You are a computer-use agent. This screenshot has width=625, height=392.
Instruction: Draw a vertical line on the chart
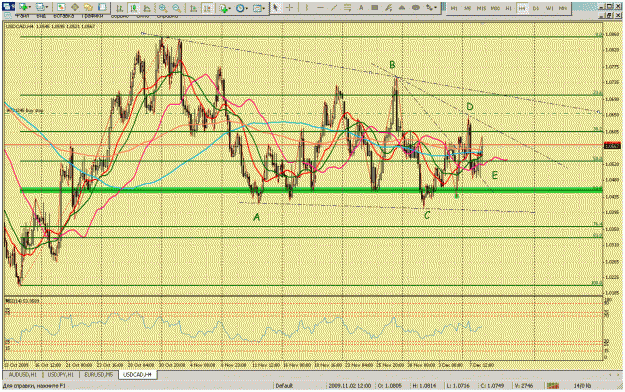click(307, 8)
